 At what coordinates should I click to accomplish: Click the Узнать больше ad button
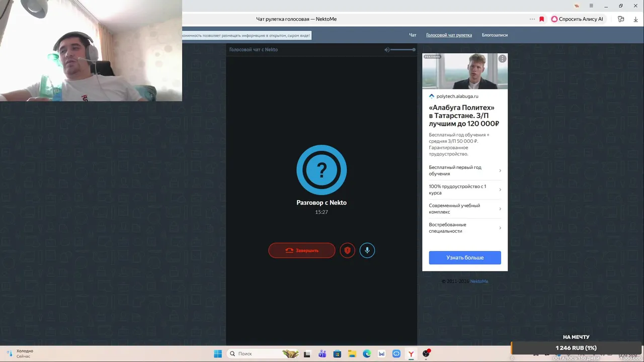[x=465, y=257]
